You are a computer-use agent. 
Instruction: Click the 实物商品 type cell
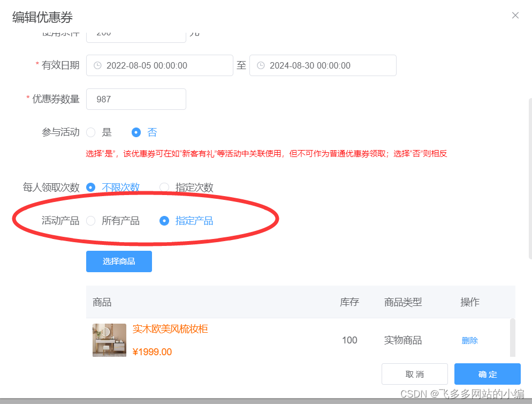(x=402, y=340)
